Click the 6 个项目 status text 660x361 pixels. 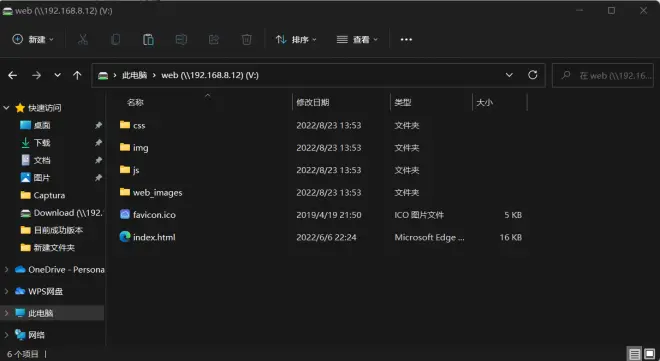(23, 354)
